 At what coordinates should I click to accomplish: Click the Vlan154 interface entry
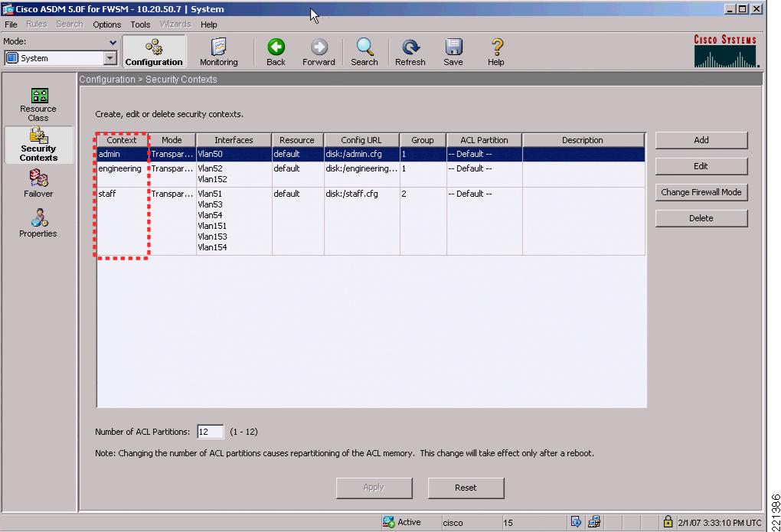coord(212,247)
